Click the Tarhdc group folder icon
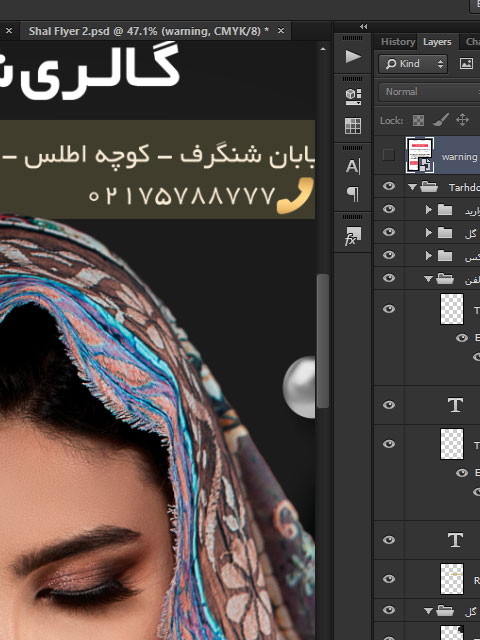Viewport: 480px width, 640px height. [429, 187]
